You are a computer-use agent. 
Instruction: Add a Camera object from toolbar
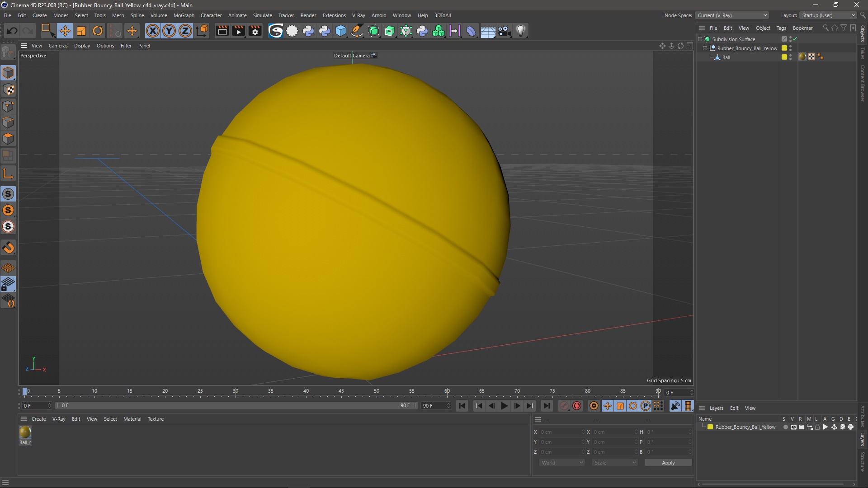(504, 31)
